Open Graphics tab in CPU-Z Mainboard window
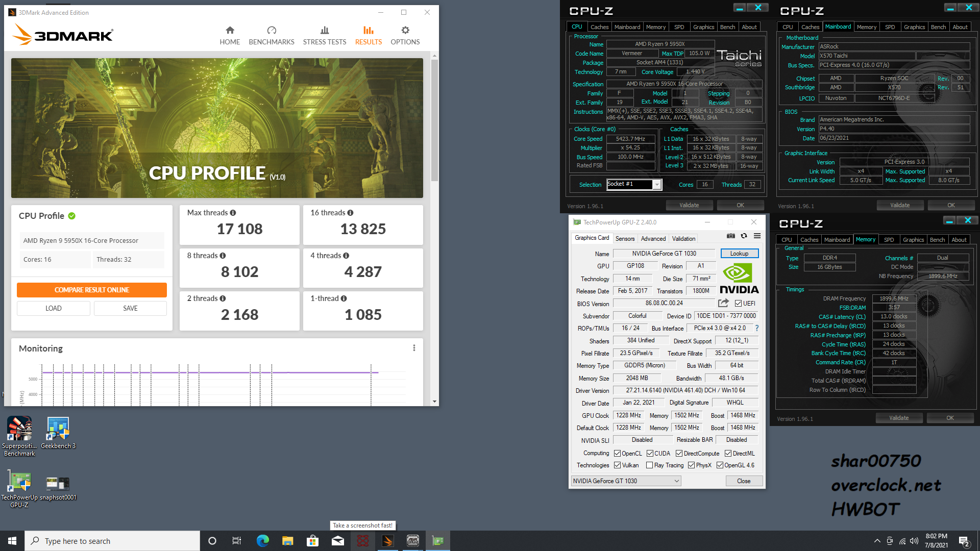This screenshot has height=551, width=980. [914, 27]
